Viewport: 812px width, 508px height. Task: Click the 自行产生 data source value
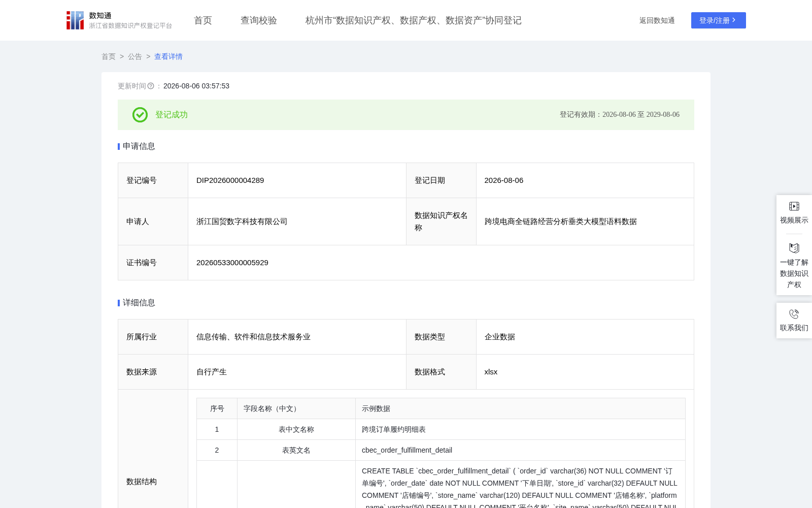(x=212, y=372)
